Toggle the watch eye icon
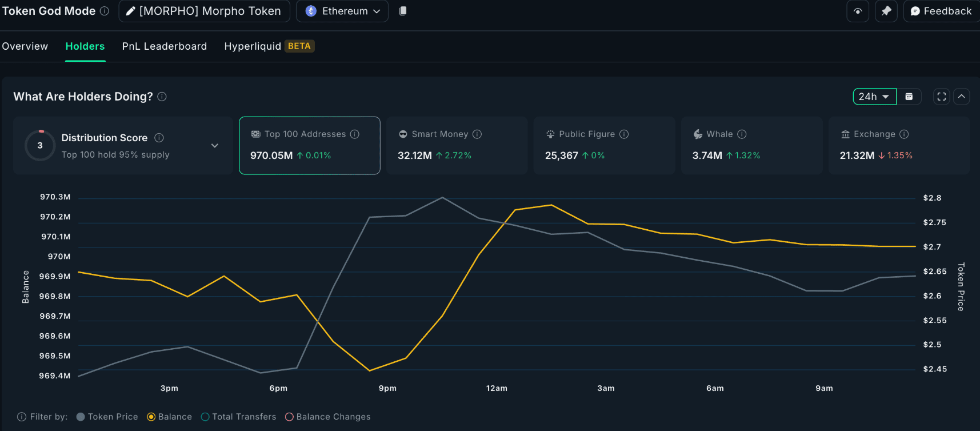The width and height of the screenshot is (980, 431). (858, 11)
